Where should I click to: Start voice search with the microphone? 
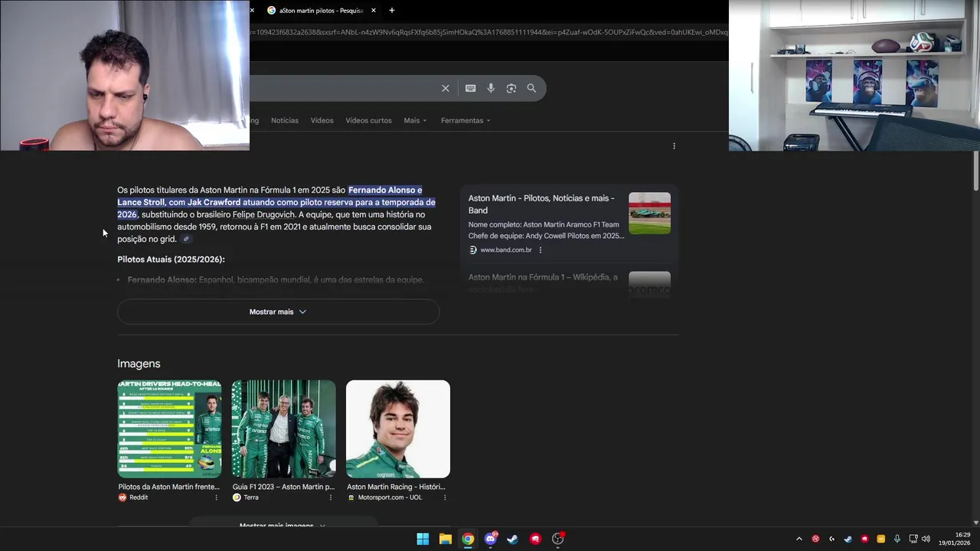click(491, 88)
